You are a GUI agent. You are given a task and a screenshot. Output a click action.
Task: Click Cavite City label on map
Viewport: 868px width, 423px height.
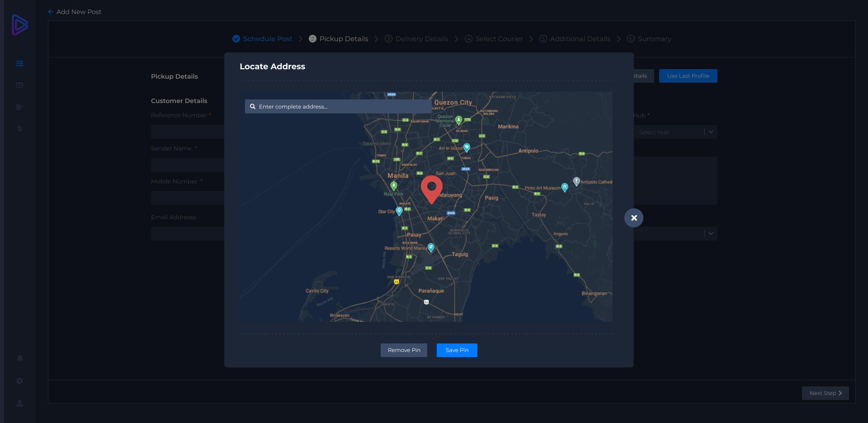(x=317, y=291)
